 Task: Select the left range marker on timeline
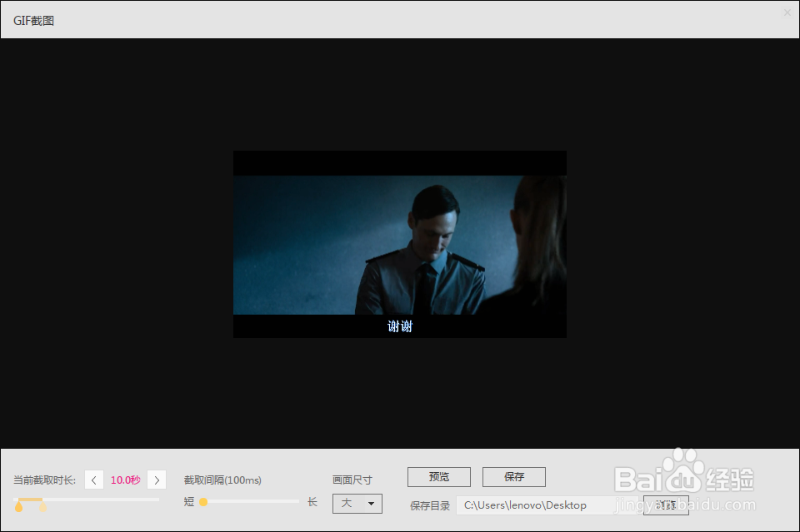coord(19,506)
